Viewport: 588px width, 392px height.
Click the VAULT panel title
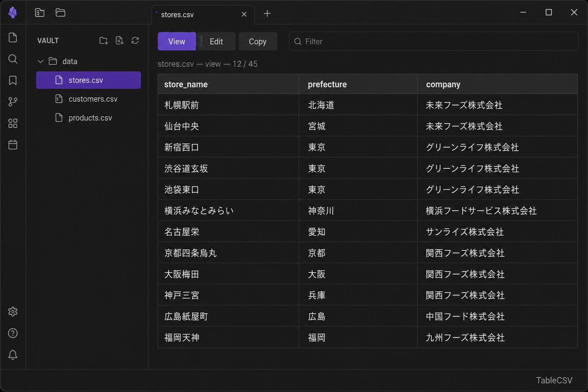(48, 41)
